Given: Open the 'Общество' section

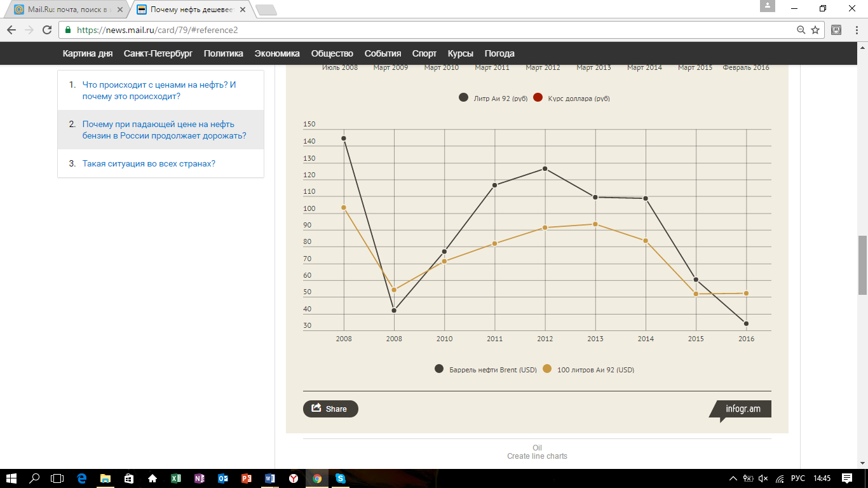Looking at the screenshot, I should pyautogui.click(x=332, y=53).
